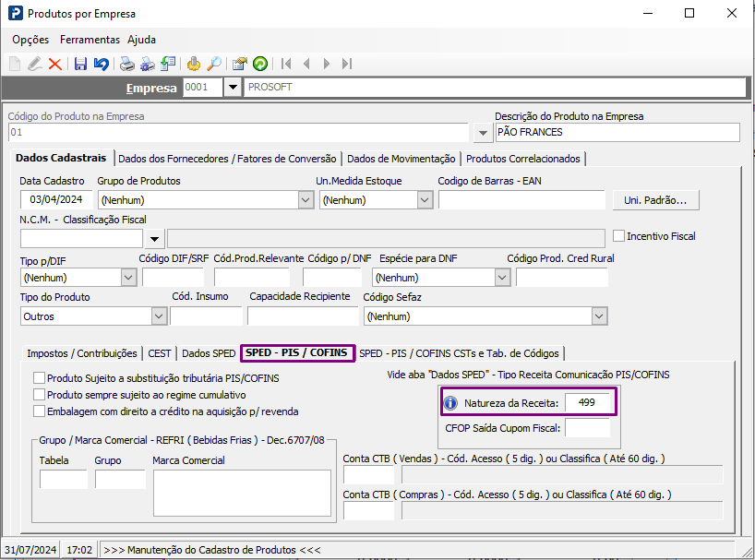Click the Capacidade Recipiente field

304,316
